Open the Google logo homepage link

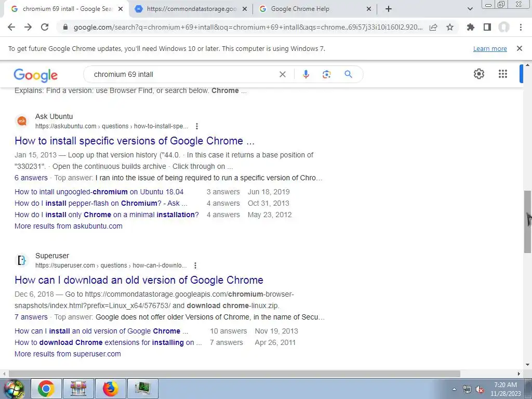tap(36, 75)
